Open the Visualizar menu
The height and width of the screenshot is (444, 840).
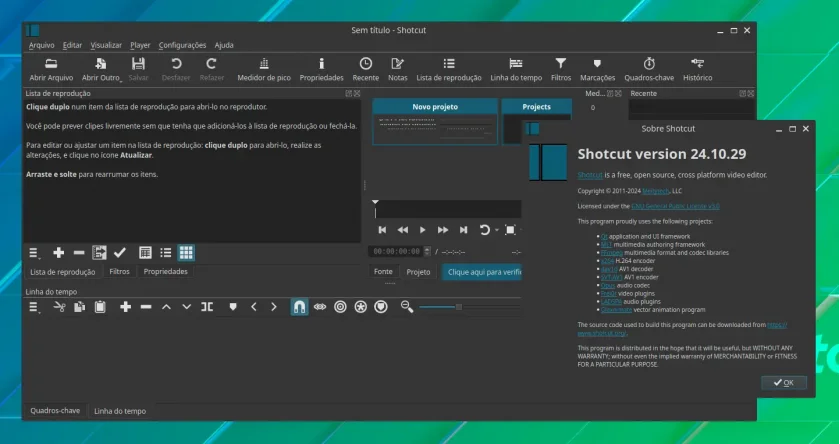pyautogui.click(x=106, y=46)
